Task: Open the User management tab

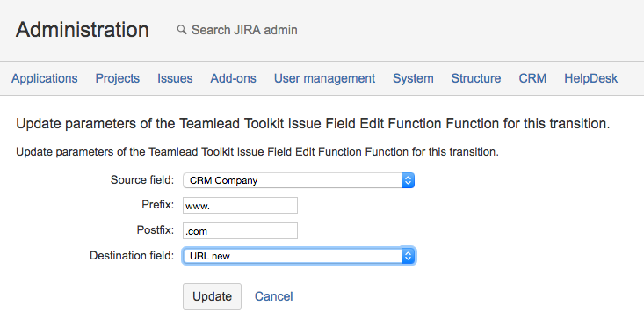Action: [324, 78]
